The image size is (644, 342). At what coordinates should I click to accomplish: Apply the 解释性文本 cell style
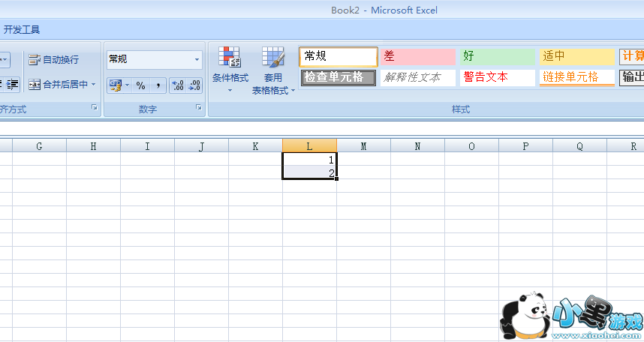coord(417,77)
